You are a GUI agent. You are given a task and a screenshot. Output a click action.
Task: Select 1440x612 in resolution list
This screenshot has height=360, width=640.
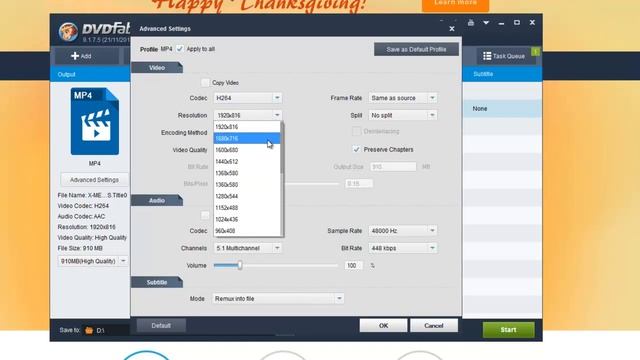pos(247,162)
